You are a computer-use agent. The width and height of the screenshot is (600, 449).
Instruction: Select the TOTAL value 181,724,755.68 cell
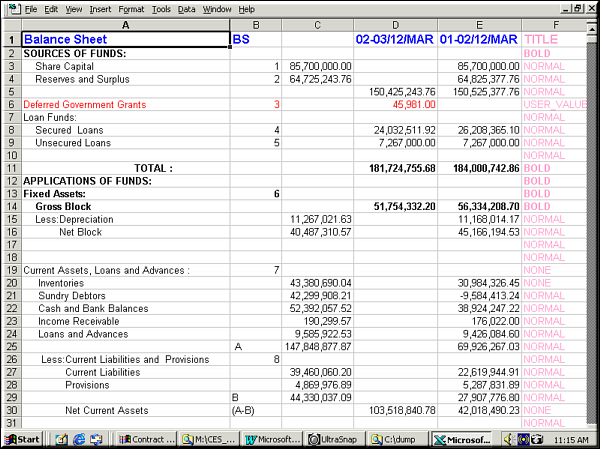pyautogui.click(x=396, y=168)
